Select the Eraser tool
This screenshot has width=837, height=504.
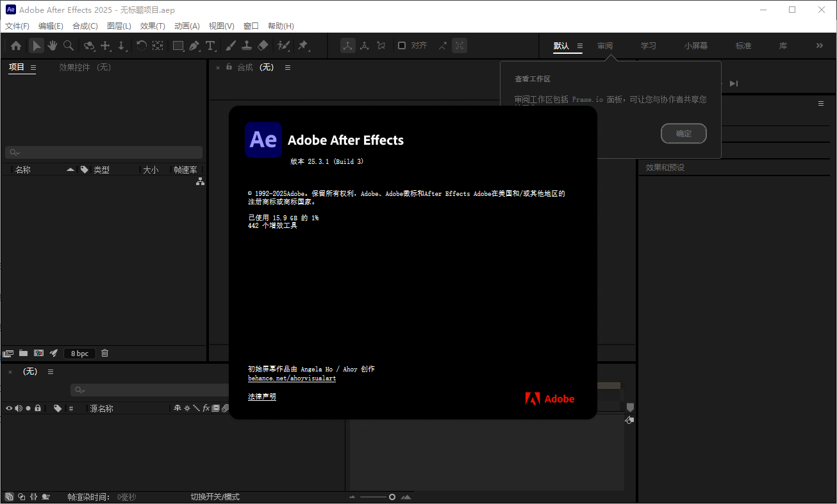point(263,45)
